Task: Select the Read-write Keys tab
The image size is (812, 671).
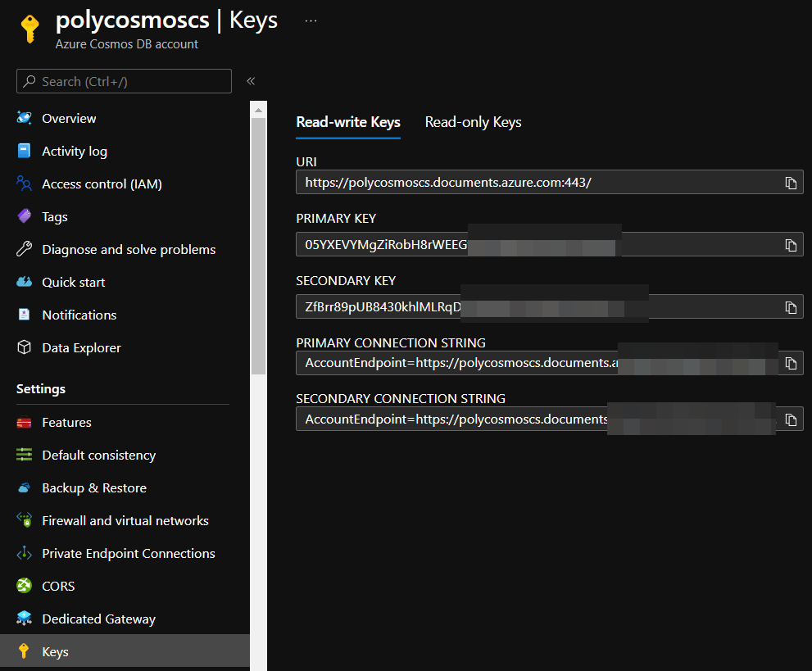Action: click(348, 123)
